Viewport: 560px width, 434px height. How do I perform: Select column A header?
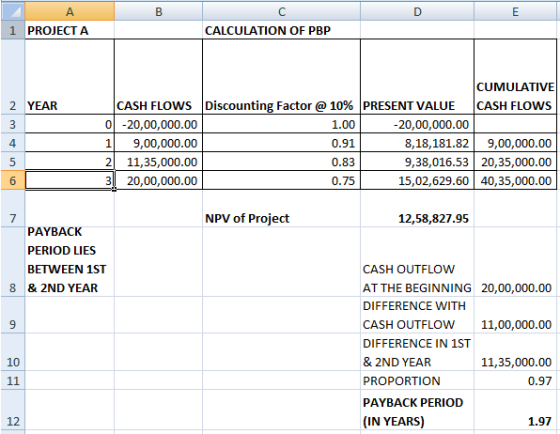click(70, 11)
